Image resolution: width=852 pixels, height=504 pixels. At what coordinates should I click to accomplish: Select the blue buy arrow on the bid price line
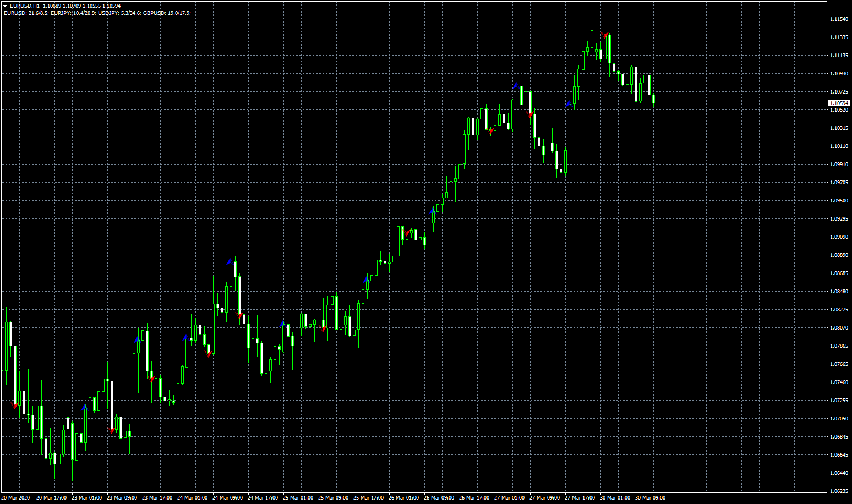tap(569, 103)
